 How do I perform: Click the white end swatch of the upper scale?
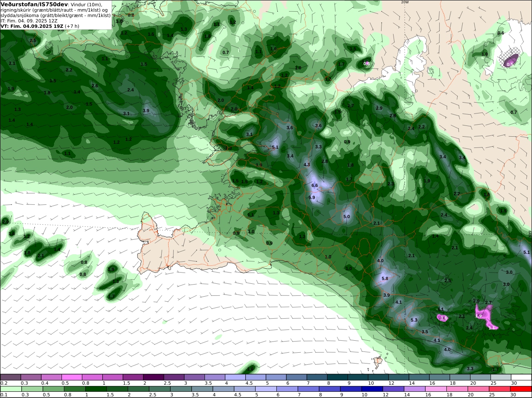[x=522, y=377]
